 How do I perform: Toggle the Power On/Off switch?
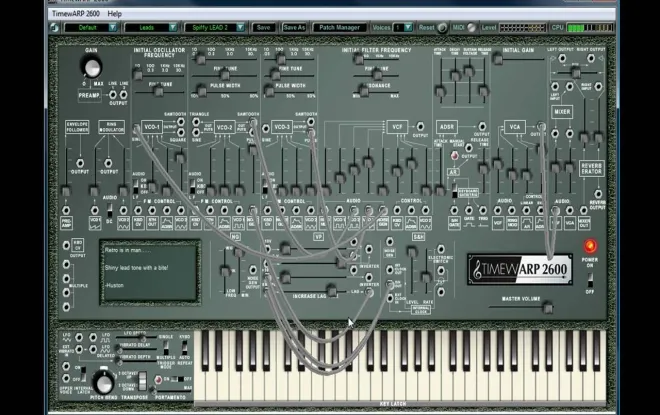(590, 279)
